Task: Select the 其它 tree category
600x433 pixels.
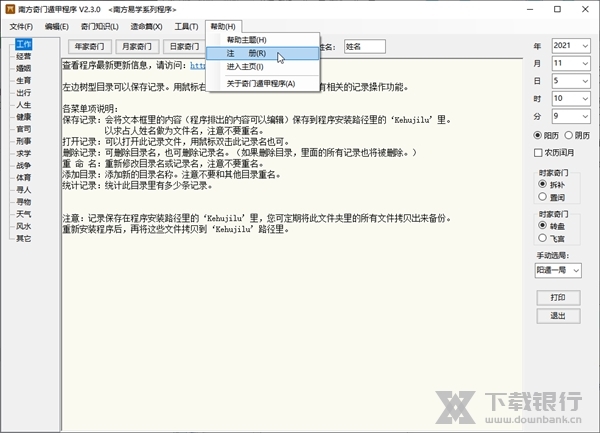Action: [23, 239]
